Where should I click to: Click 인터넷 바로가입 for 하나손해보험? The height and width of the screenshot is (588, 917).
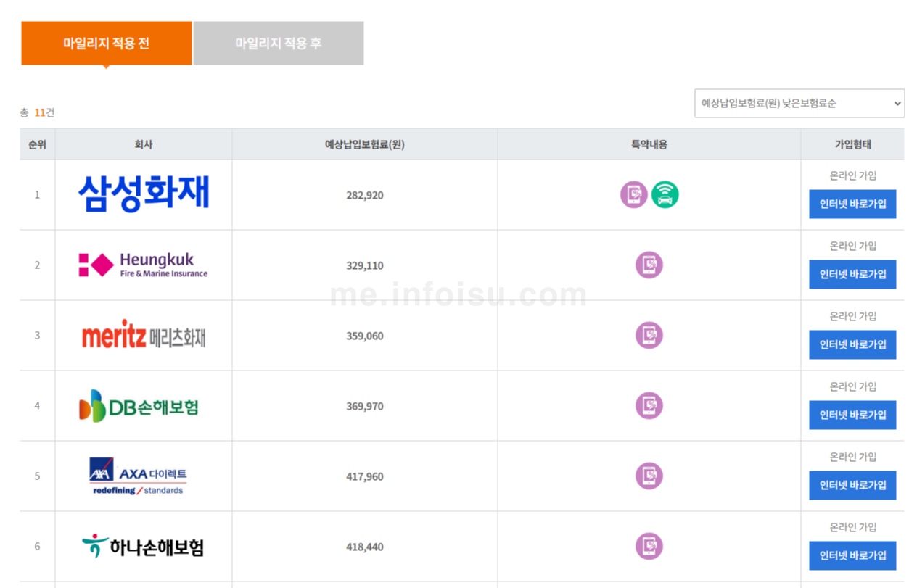(852, 555)
